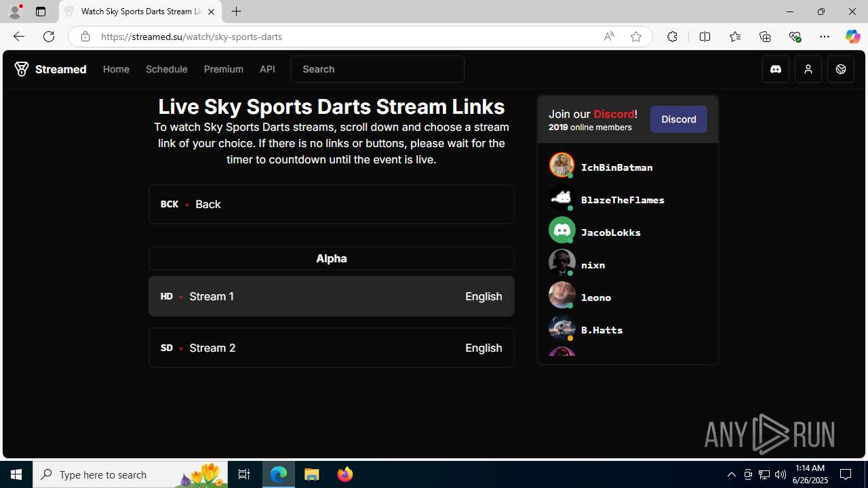
Task: Open Copilot sidebar
Action: tap(853, 37)
